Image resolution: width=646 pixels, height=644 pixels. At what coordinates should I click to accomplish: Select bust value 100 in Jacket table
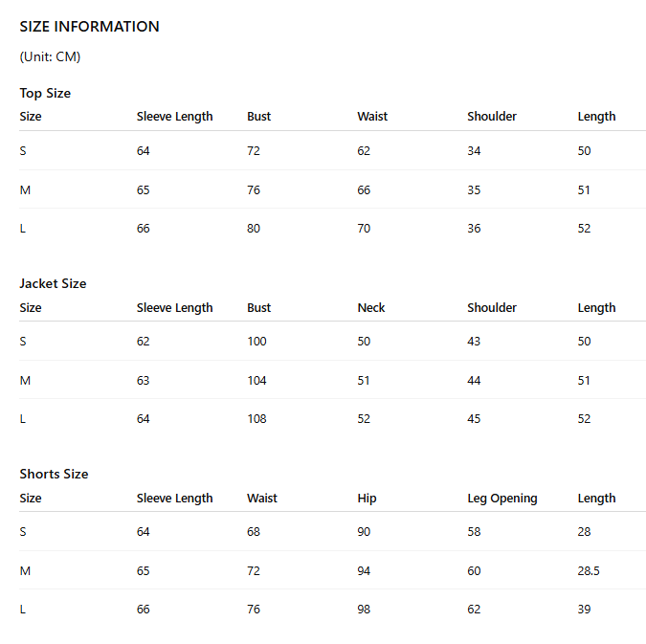(256, 342)
